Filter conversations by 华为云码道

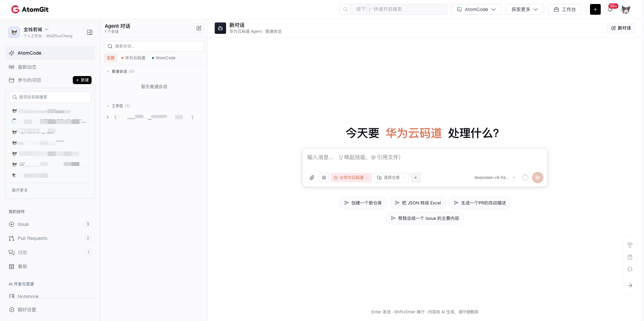(x=133, y=58)
